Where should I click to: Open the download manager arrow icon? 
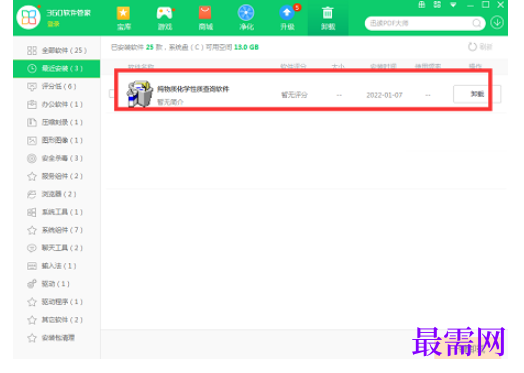497,23
